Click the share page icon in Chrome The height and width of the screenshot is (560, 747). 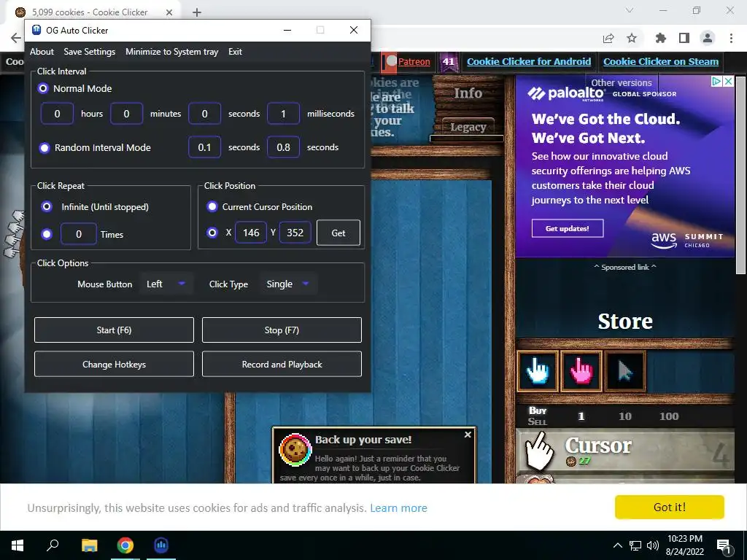pos(608,38)
